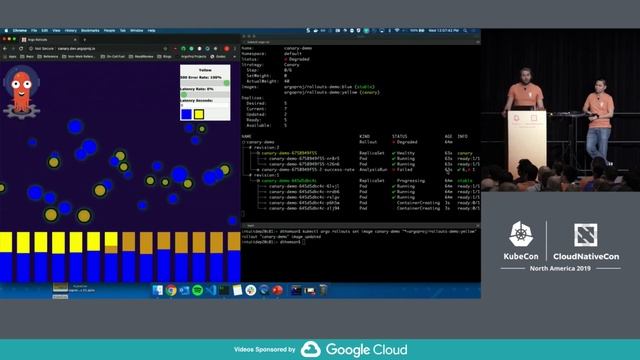The width and height of the screenshot is (640, 360).
Task: Open the Apple menu
Action: pos(6,31)
